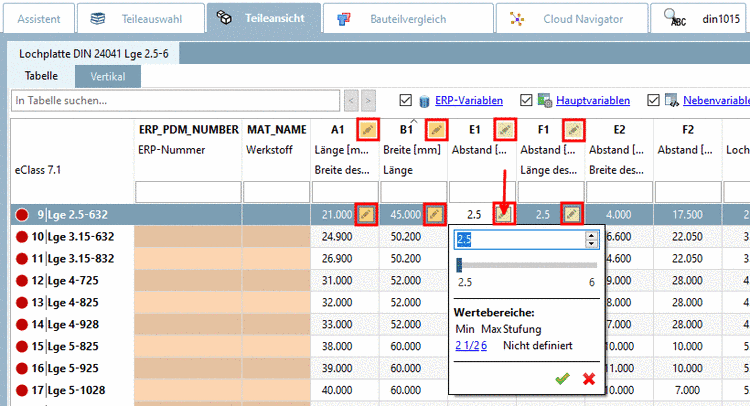Click B1 cell 52.000 in row Lge 4-725

click(414, 281)
